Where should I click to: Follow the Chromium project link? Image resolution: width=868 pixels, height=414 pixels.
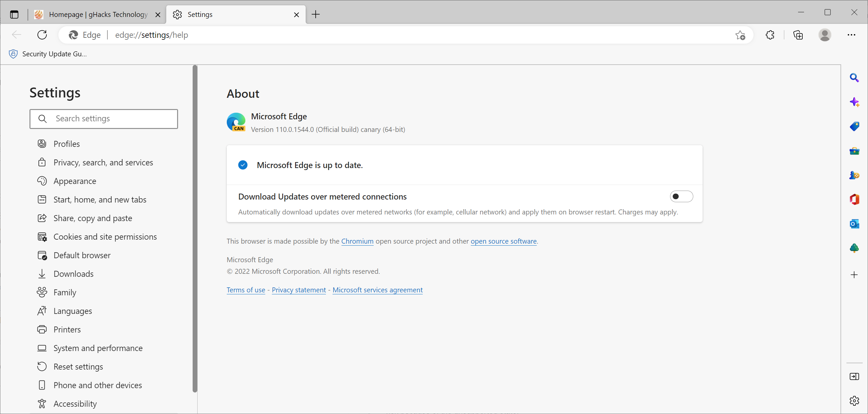[x=357, y=241]
